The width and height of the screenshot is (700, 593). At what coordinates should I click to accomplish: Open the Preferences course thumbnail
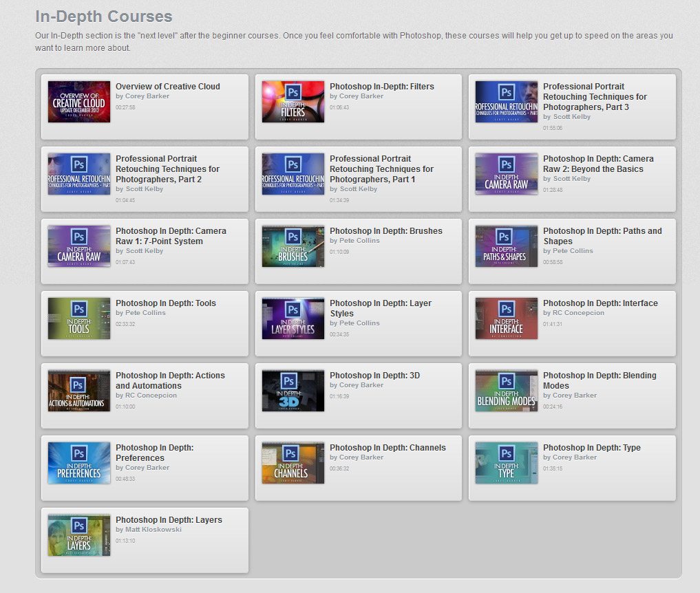[79, 463]
